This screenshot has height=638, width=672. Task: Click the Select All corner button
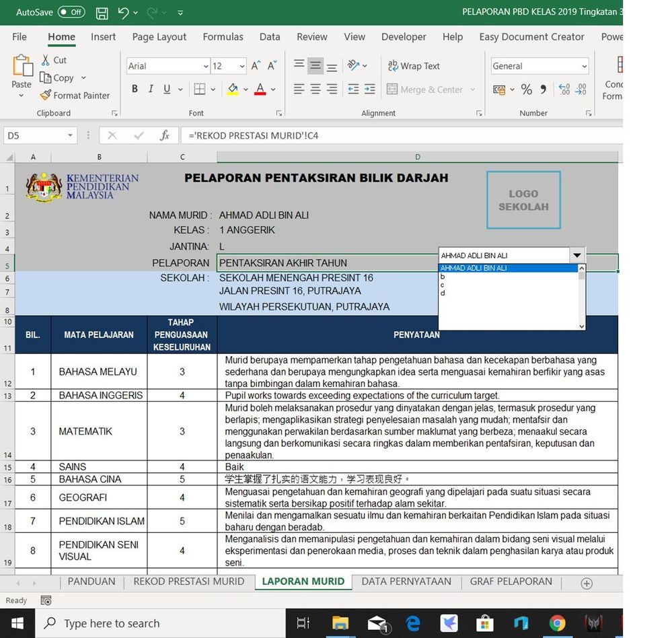click(x=8, y=157)
